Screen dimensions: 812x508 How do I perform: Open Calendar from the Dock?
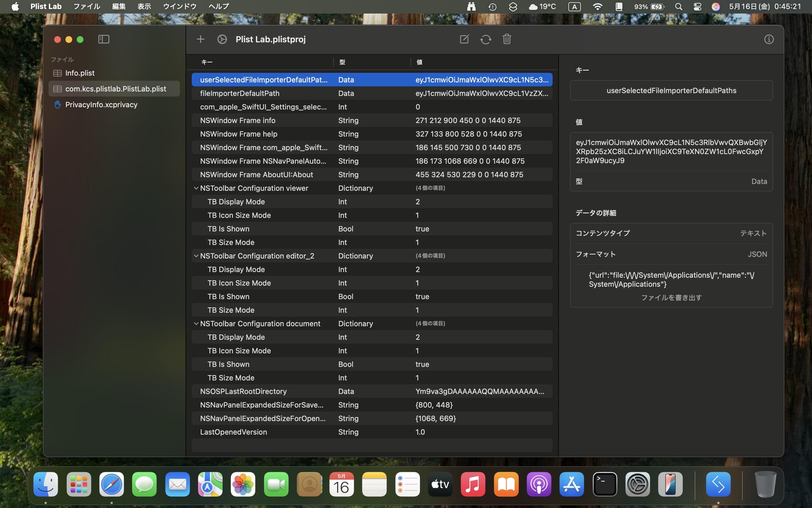click(x=342, y=484)
